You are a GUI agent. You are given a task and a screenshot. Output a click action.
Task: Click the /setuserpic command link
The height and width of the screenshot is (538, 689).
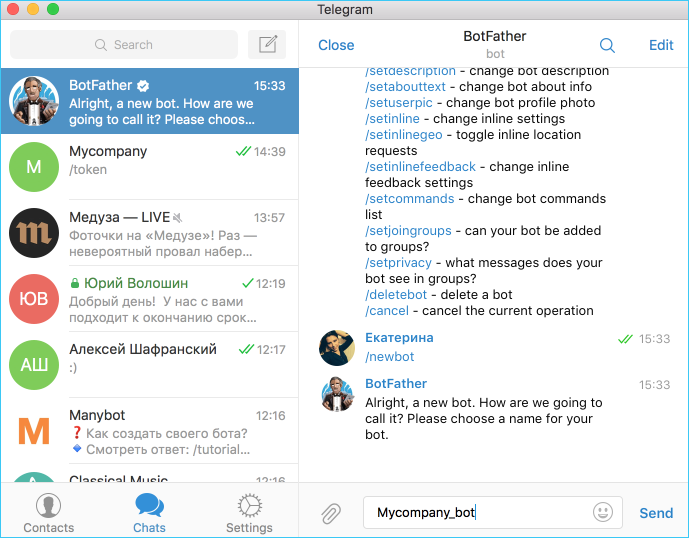click(399, 102)
